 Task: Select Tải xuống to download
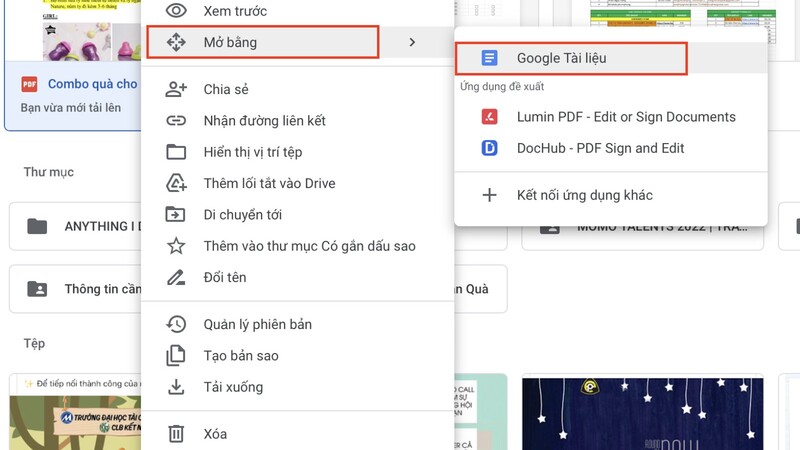tap(297, 387)
